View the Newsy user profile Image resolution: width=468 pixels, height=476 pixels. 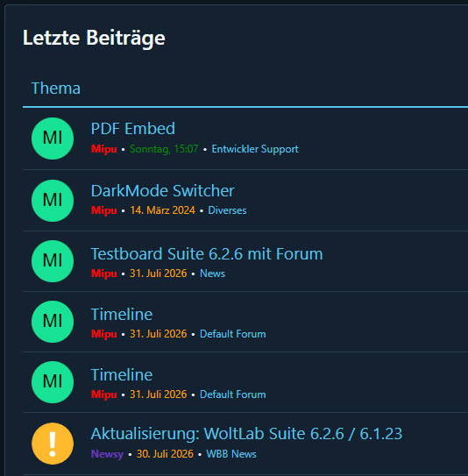pyautogui.click(x=107, y=454)
